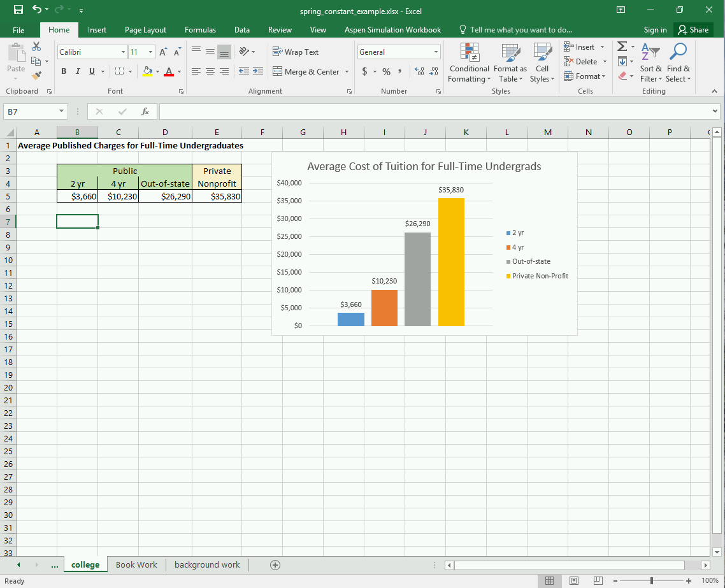Open the Aspen Simulation Workbook tab
Screen dimensions: 725x588
tap(392, 30)
